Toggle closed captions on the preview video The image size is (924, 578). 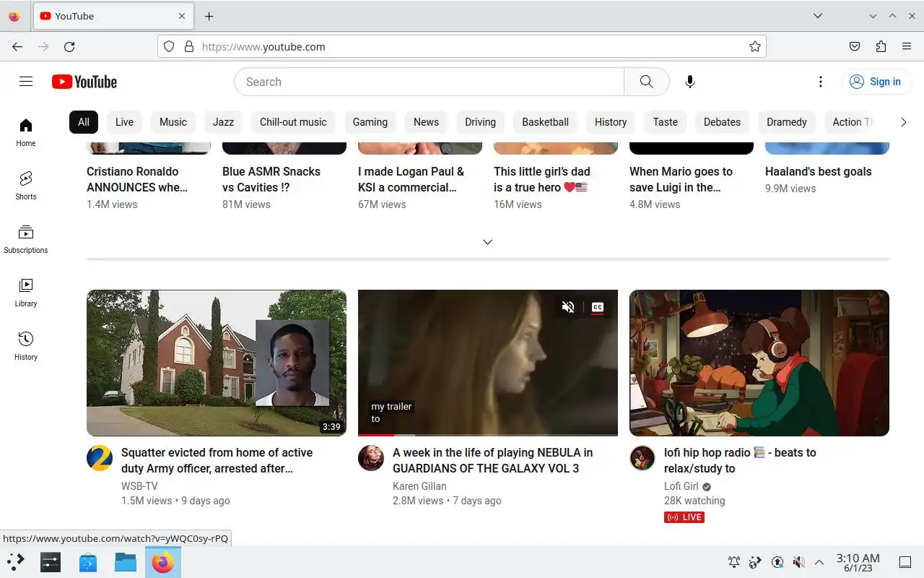pyautogui.click(x=597, y=307)
